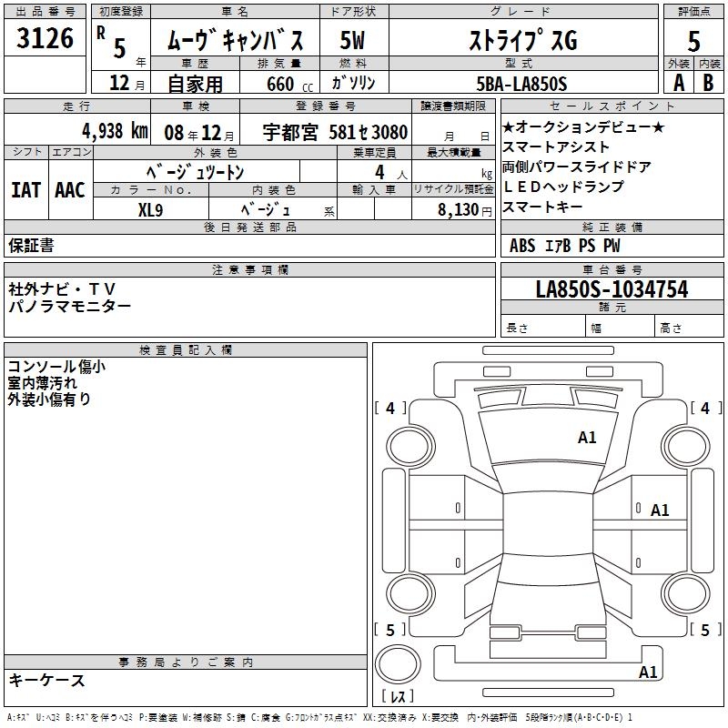Viewport: 728px width, 728px height.
Task: Click the セールスポイント header
Action: tap(612, 106)
